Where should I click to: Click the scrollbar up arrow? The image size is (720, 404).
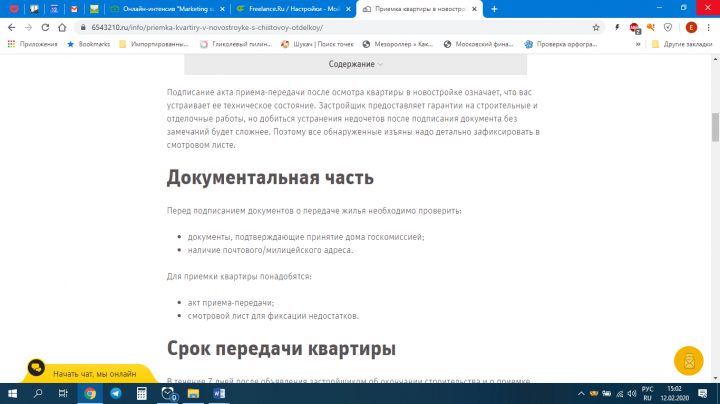715,59
